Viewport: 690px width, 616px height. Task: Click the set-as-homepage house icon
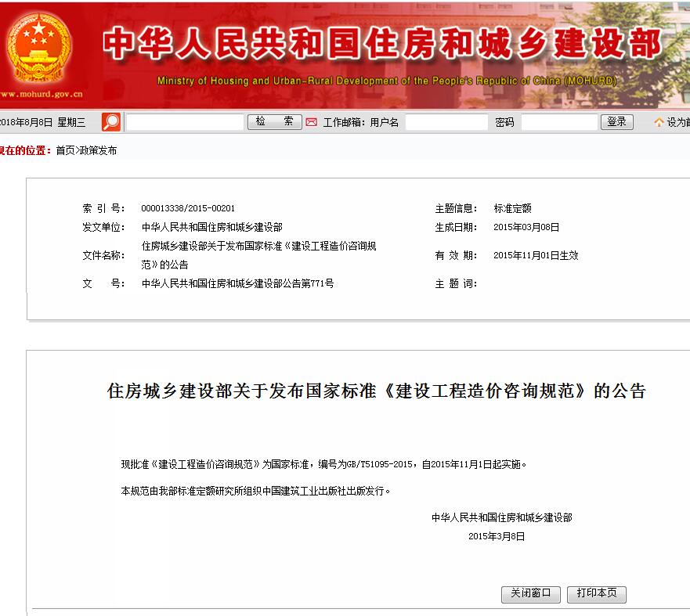[659, 122]
